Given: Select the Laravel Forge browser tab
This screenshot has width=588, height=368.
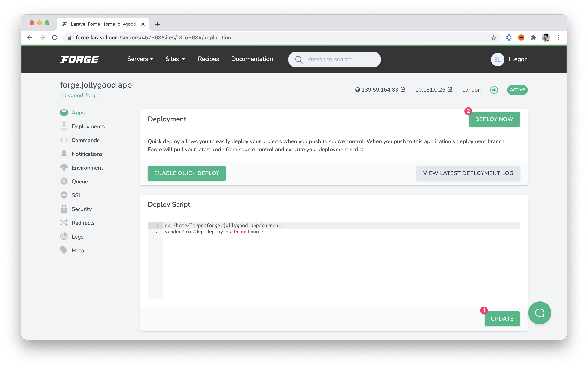Looking at the screenshot, I should (x=103, y=24).
